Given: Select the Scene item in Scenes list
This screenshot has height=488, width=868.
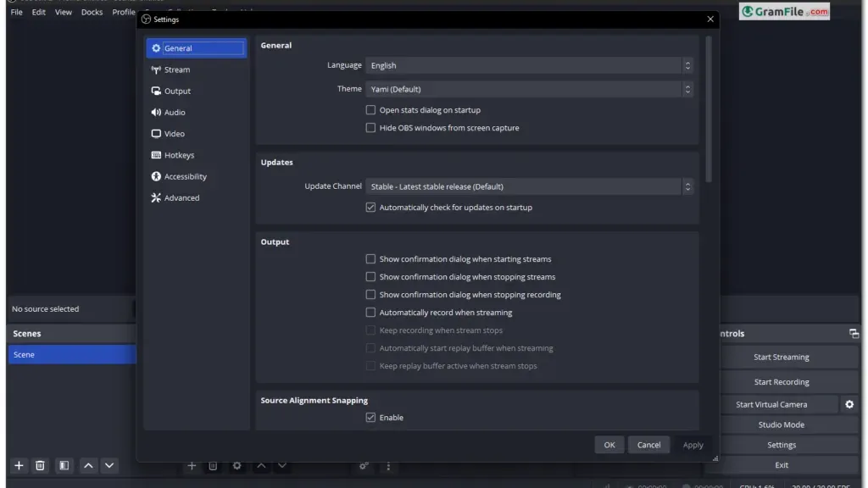Looking at the screenshot, I should [x=72, y=355].
